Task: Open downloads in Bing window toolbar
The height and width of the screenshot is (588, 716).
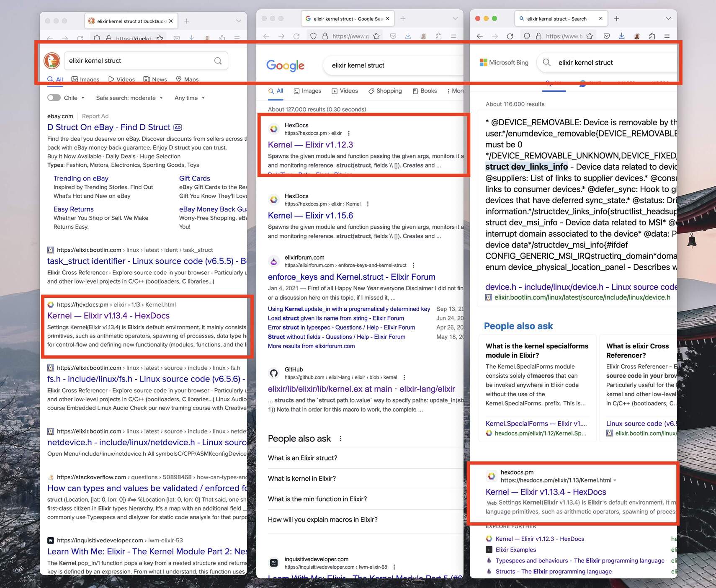Action: [x=622, y=36]
